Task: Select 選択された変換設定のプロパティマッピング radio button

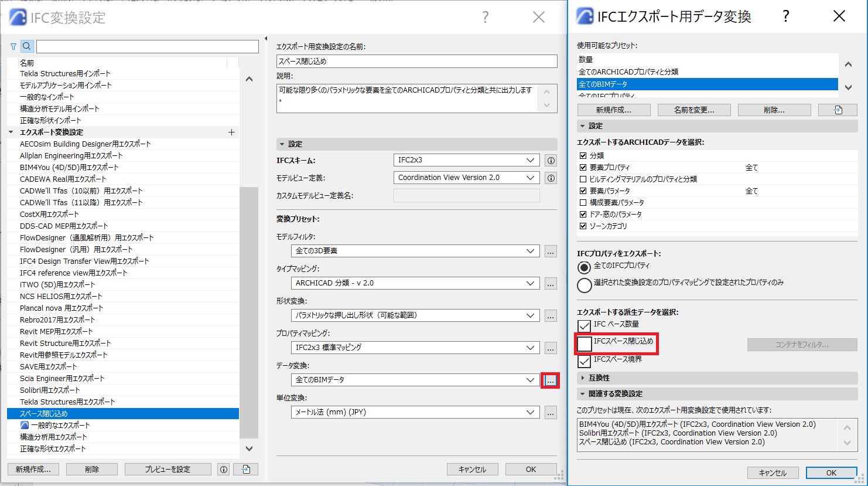Action: tap(584, 285)
